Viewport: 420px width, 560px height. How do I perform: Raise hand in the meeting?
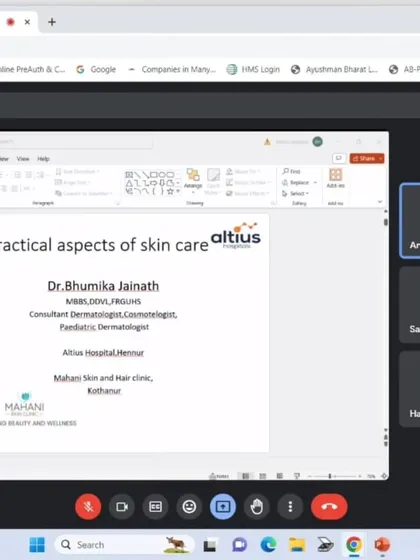[256, 506]
